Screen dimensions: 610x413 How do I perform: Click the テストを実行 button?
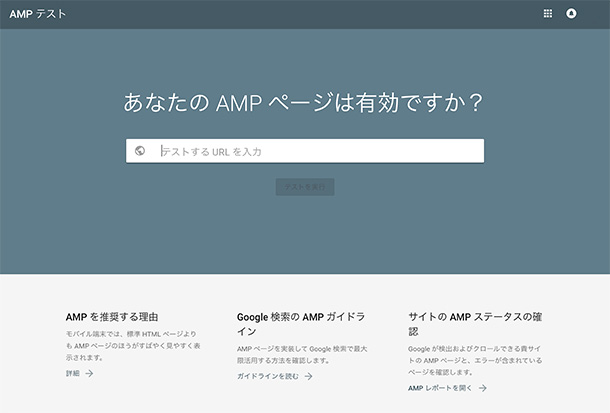point(305,187)
